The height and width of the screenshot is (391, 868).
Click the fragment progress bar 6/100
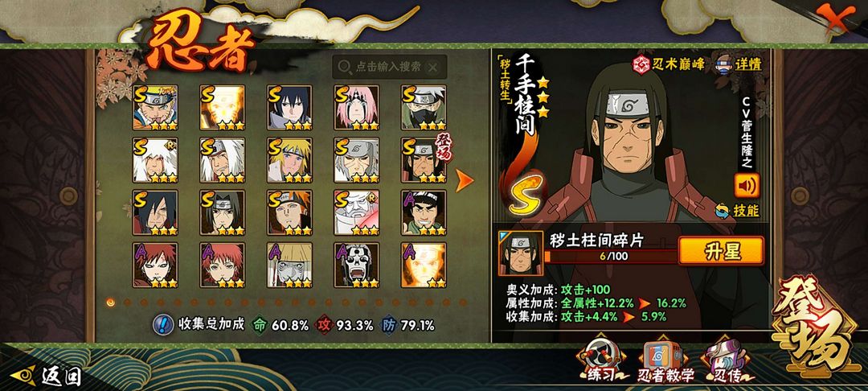click(611, 257)
